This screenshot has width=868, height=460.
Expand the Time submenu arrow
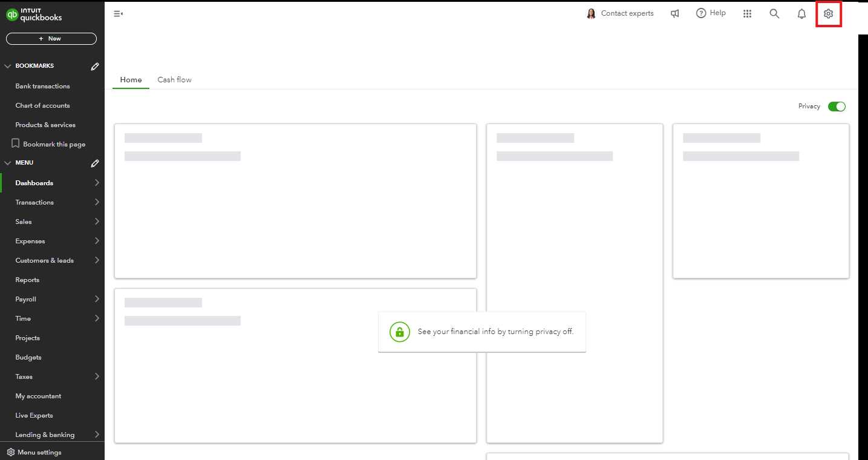click(97, 318)
